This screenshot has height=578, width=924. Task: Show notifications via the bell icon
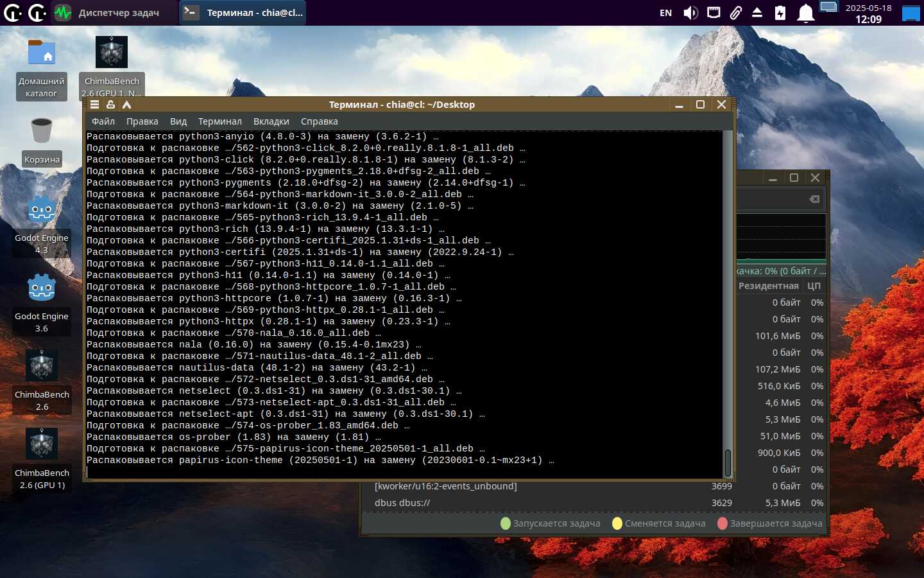(805, 13)
